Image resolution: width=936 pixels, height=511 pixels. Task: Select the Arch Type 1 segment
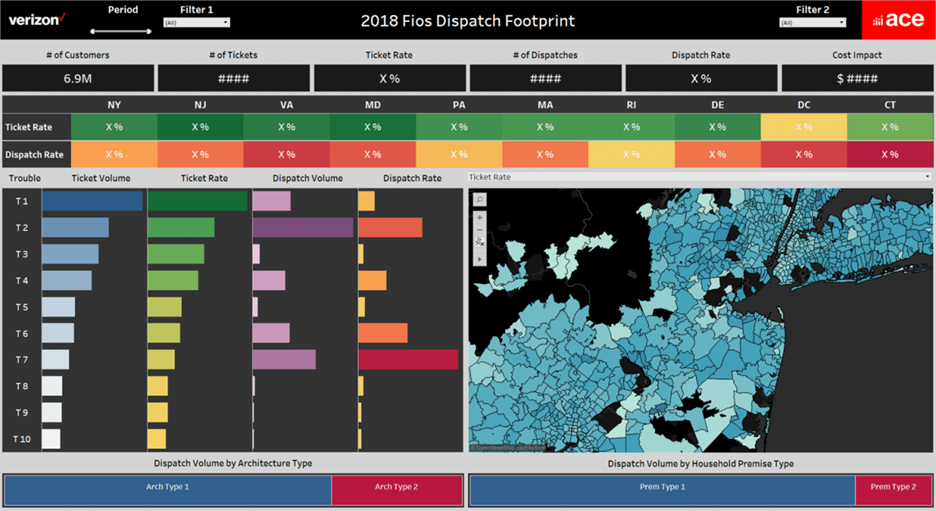point(168,490)
